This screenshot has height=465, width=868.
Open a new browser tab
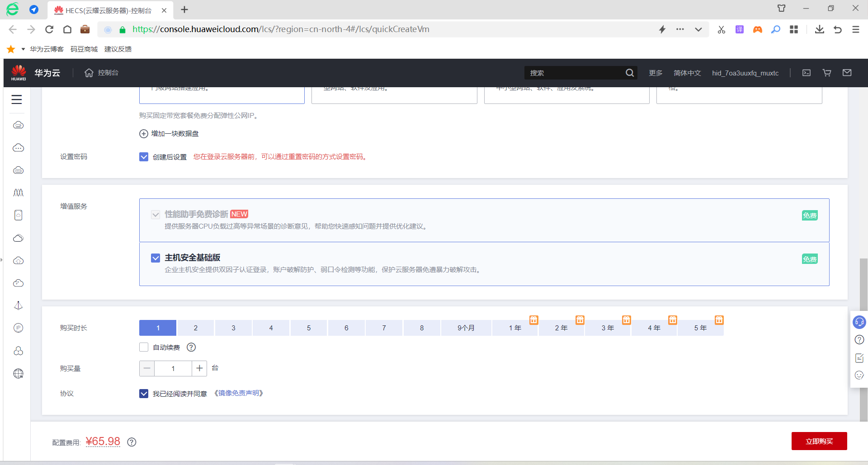coord(184,9)
